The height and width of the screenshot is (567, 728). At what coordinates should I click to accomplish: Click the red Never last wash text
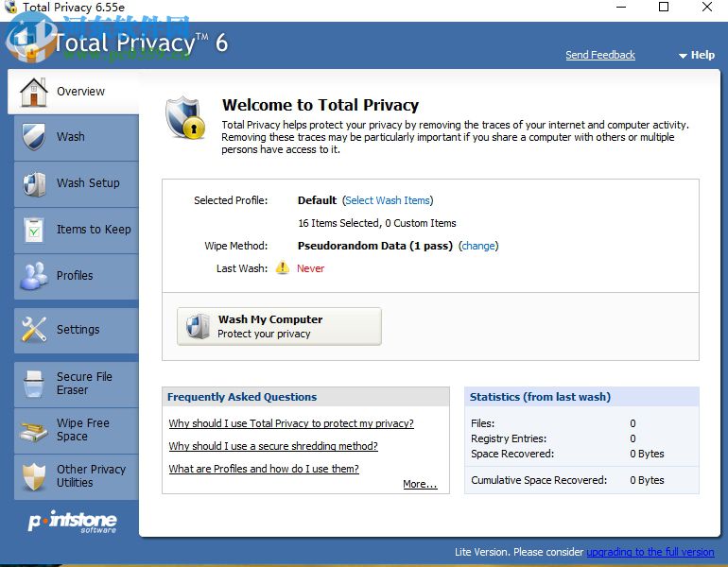pyautogui.click(x=311, y=268)
